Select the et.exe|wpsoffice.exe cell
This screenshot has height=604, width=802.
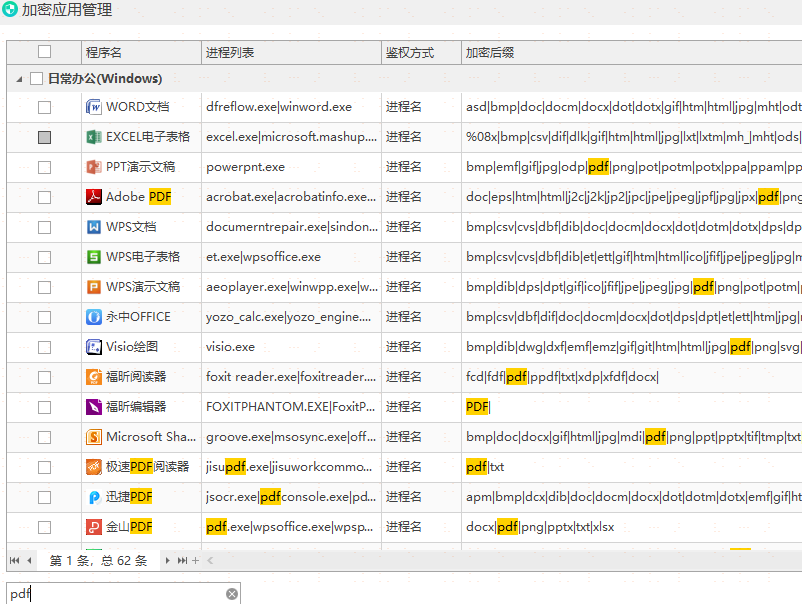click(x=292, y=257)
